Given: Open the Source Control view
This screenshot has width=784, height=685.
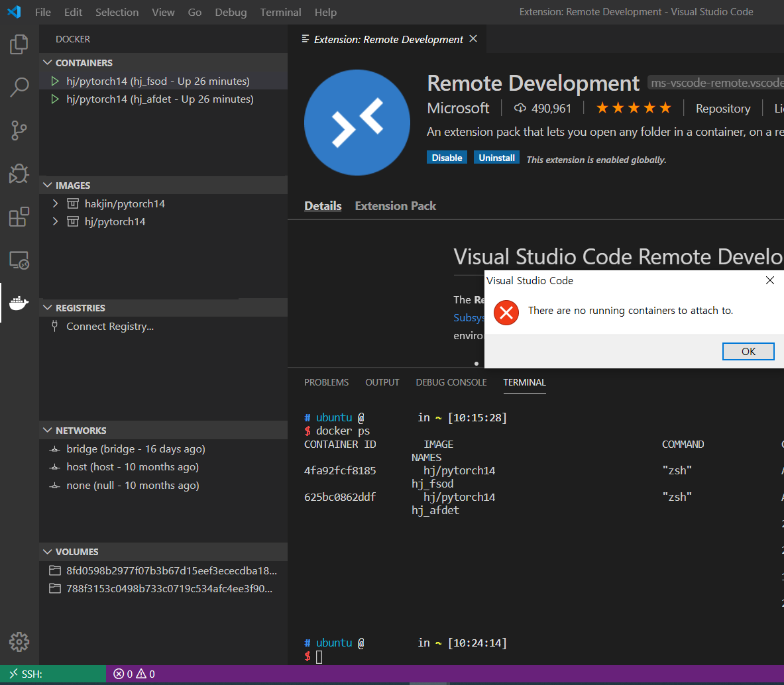Looking at the screenshot, I should pos(19,131).
